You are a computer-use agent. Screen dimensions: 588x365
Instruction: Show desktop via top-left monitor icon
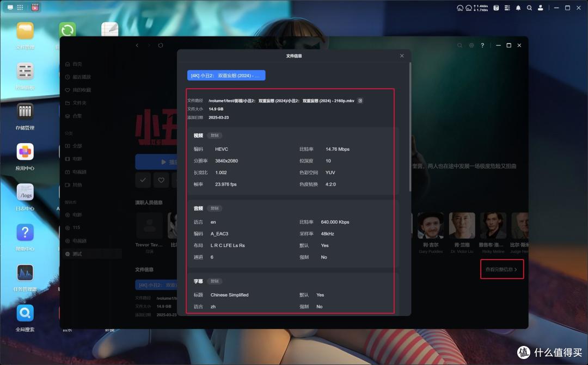(x=10, y=8)
